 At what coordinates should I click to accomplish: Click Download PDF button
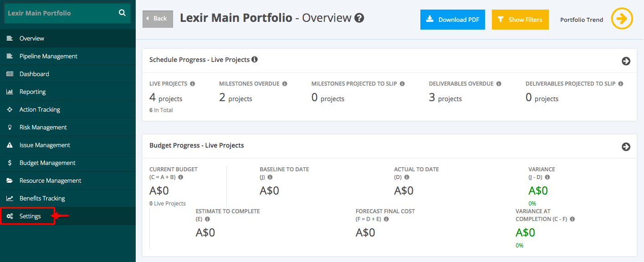[x=453, y=20]
